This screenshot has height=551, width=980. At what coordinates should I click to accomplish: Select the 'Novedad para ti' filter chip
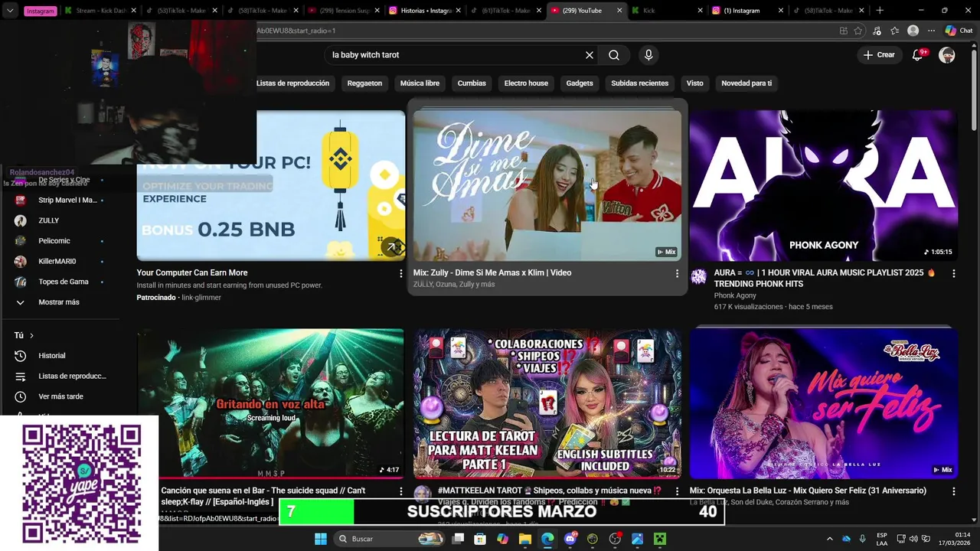coord(746,83)
